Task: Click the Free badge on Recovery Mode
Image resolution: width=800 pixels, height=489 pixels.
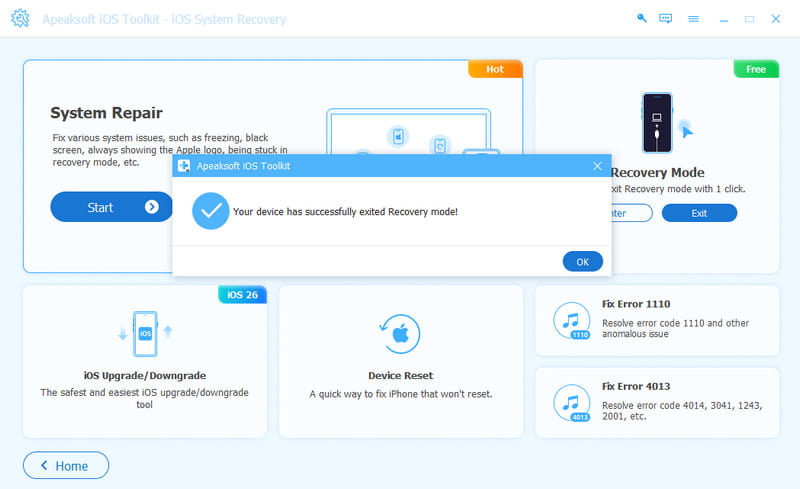Action: [756, 69]
